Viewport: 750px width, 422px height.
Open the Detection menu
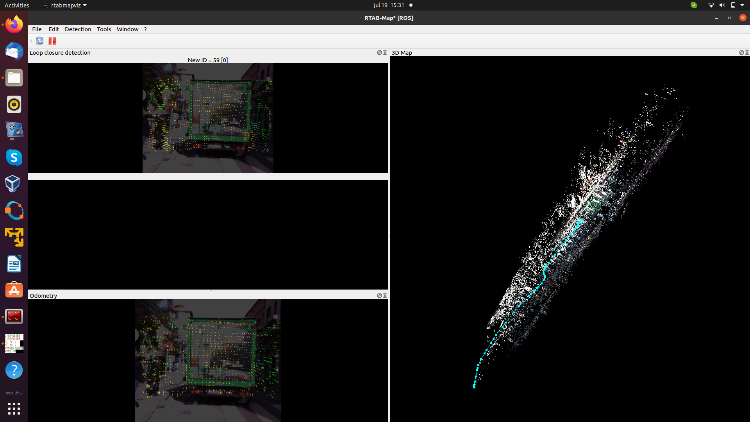(77, 29)
